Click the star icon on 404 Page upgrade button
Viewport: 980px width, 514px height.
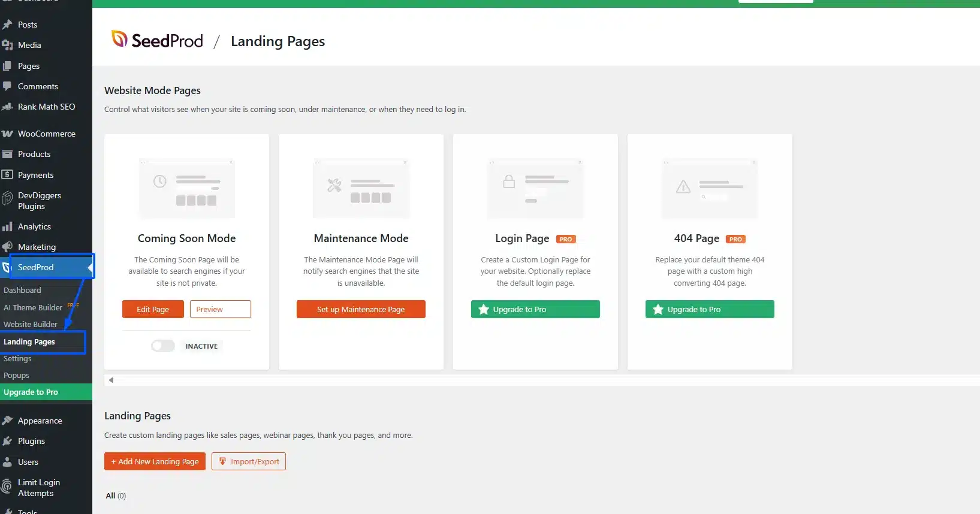pyautogui.click(x=658, y=309)
